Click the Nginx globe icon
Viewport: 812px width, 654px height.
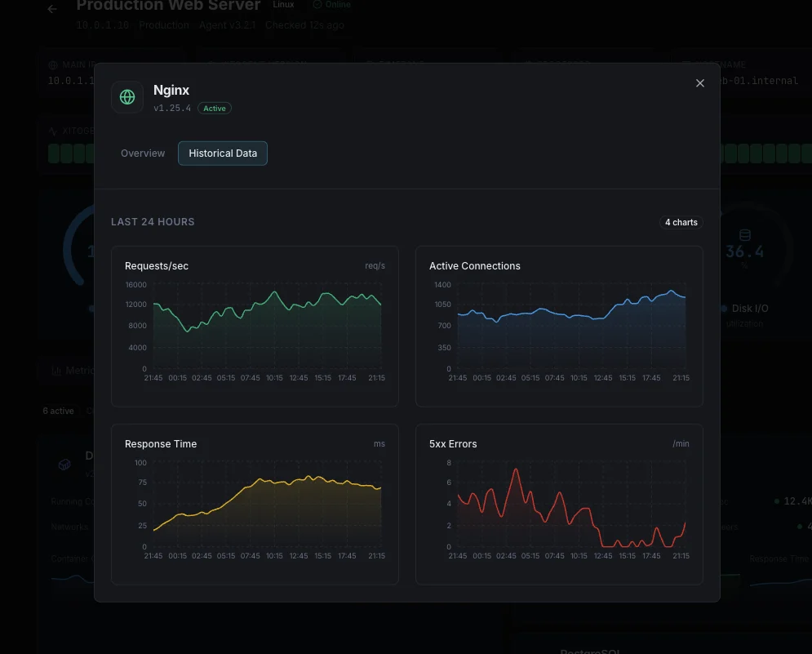127,97
